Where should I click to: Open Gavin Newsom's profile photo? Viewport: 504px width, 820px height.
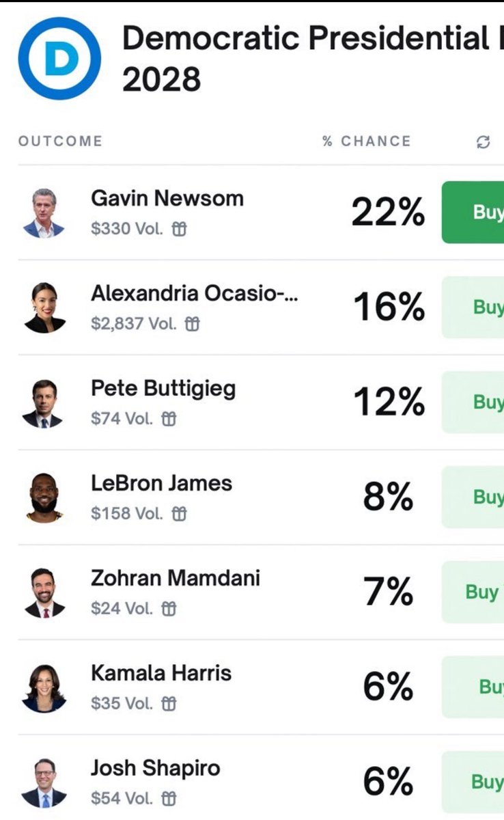tap(44, 213)
